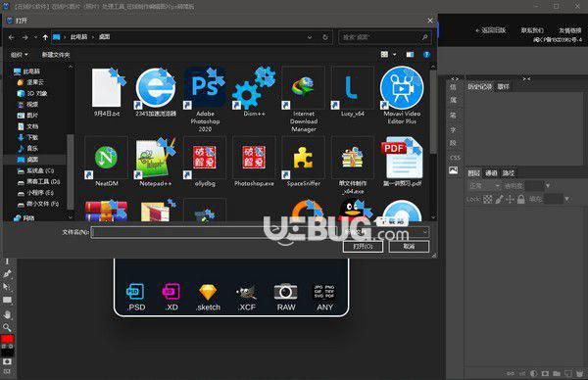The image size is (588, 380).
Task: Click the up one level arrow
Action: [45, 37]
